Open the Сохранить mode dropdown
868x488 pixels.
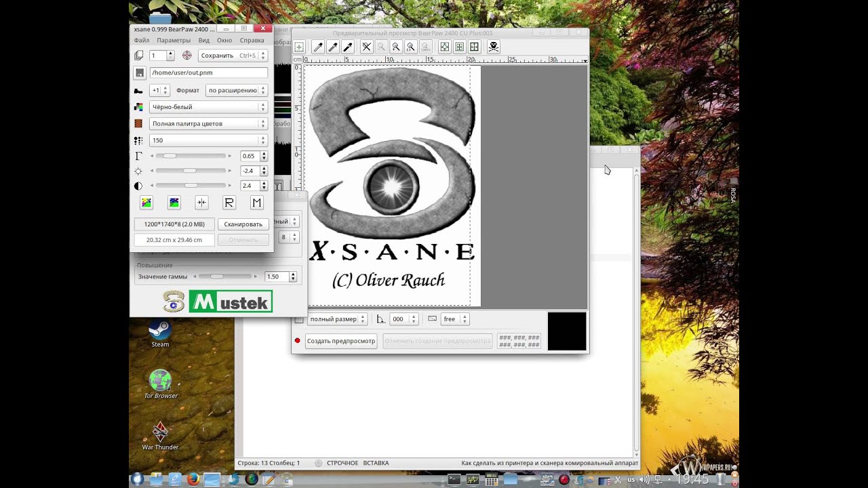click(x=233, y=56)
